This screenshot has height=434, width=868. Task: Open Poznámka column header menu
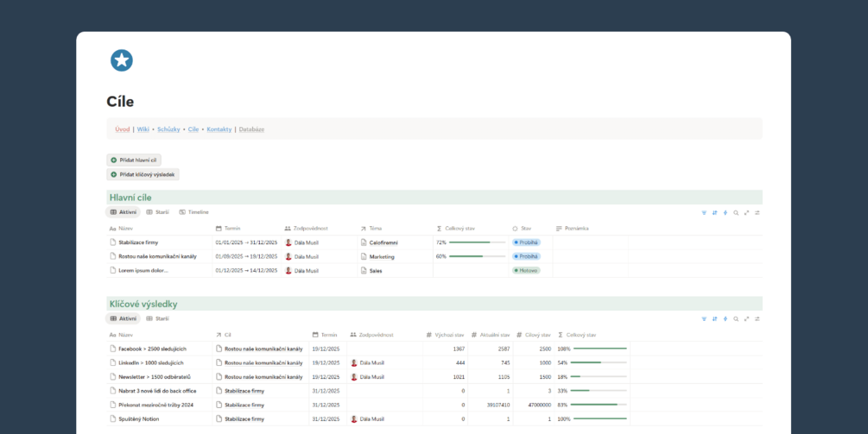[573, 229]
